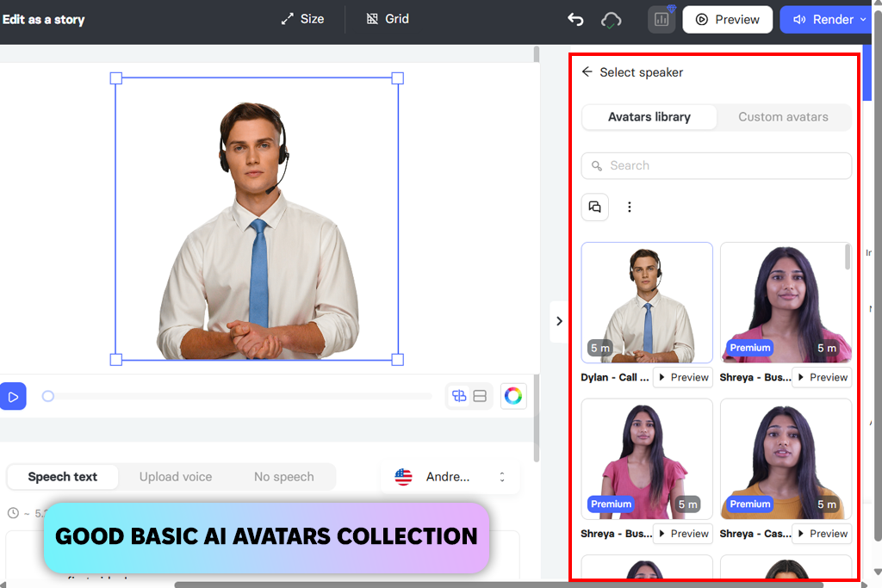
Task: Go back from Select speaker panel
Action: click(x=587, y=72)
